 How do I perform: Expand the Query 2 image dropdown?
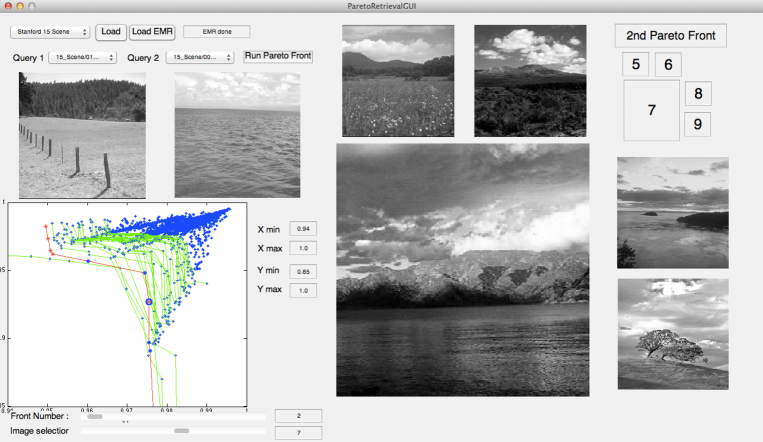point(200,58)
